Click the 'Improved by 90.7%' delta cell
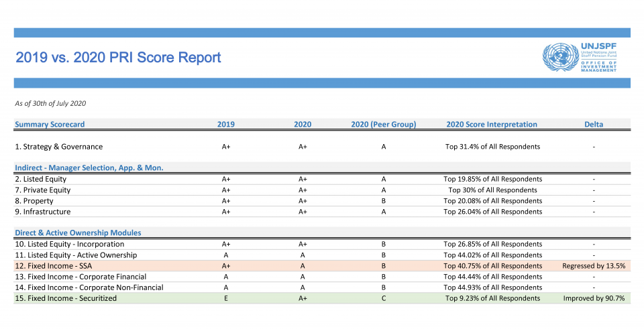The height and width of the screenshot is (329, 644). point(594,298)
